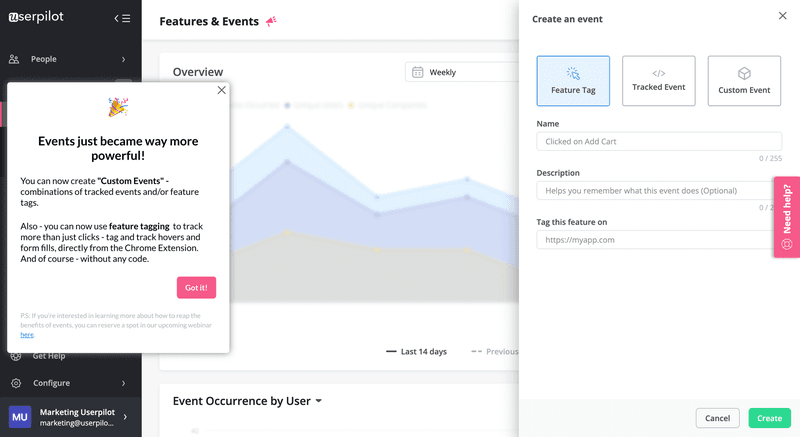Image resolution: width=800 pixels, height=437 pixels.
Task: Expand the Marketing Userpilot account chevron
Action: click(x=125, y=417)
